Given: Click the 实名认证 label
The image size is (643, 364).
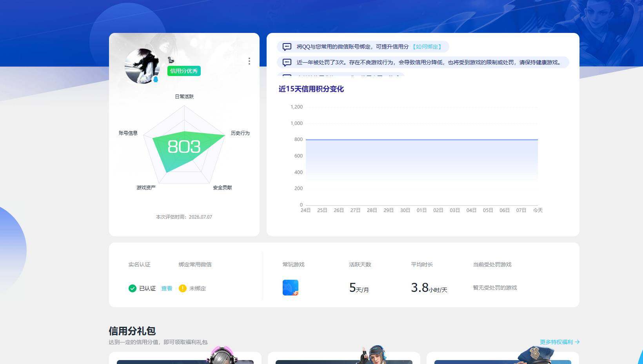Looking at the screenshot, I should (139, 264).
